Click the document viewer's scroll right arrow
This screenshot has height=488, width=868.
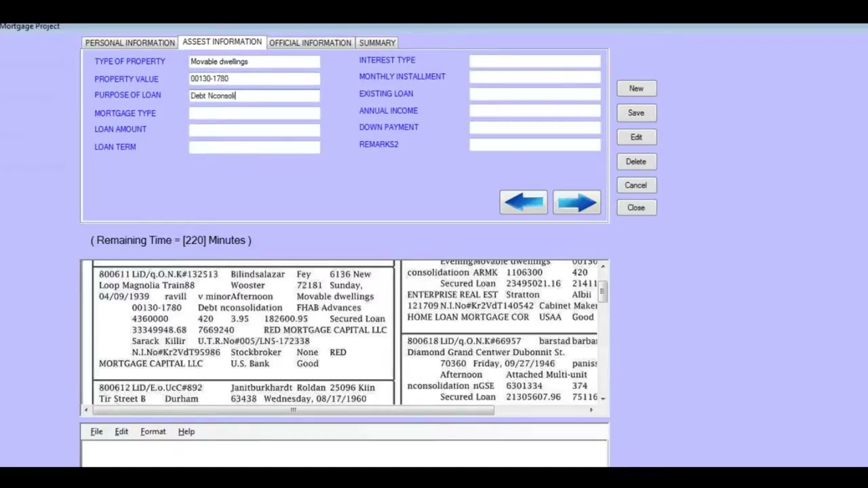click(591, 410)
